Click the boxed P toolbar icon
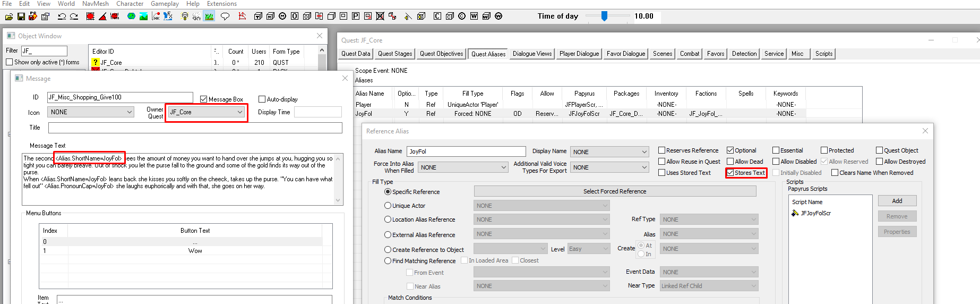Image resolution: width=980 pixels, height=304 pixels. (356, 16)
